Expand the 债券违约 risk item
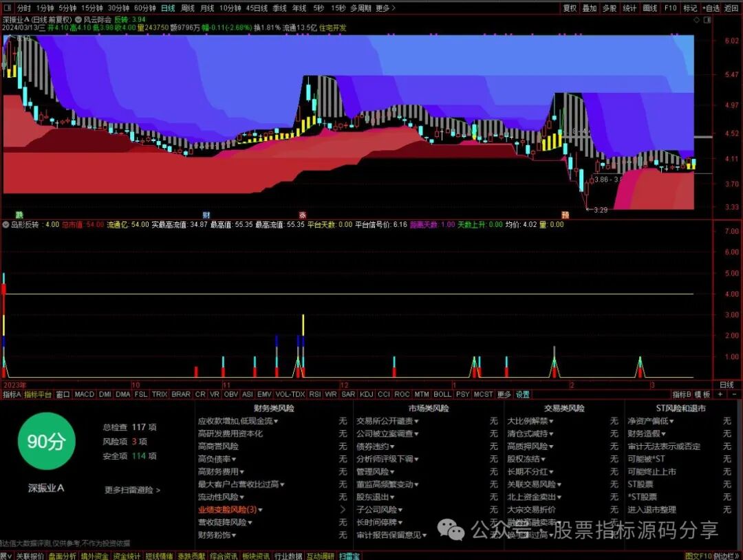Viewport: 743px width, 560px height. (376, 446)
